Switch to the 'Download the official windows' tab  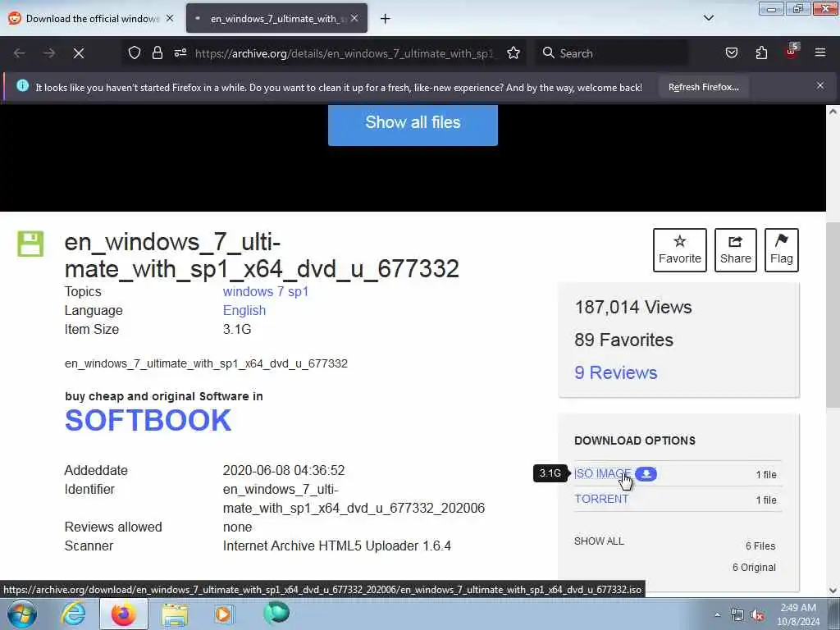(92, 18)
